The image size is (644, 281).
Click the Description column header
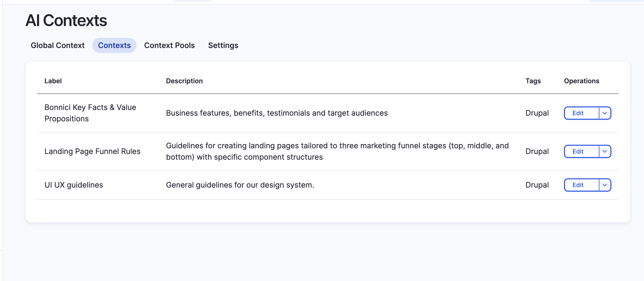pyautogui.click(x=185, y=81)
